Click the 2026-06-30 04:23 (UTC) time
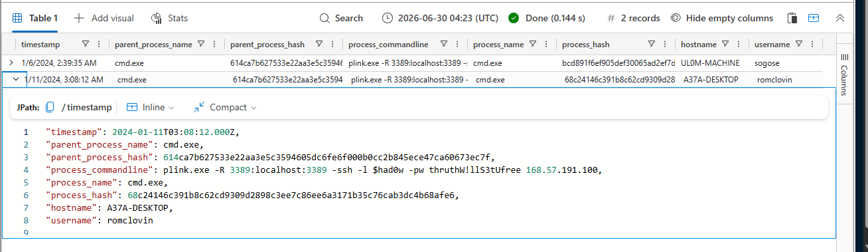 pyautogui.click(x=440, y=18)
